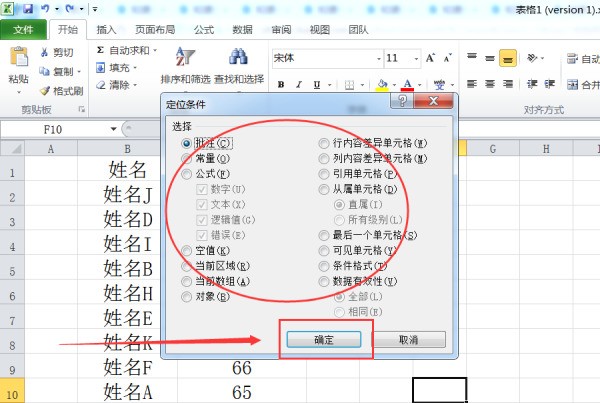Select the Format Painter brush
The image size is (600, 403).
click(45, 91)
